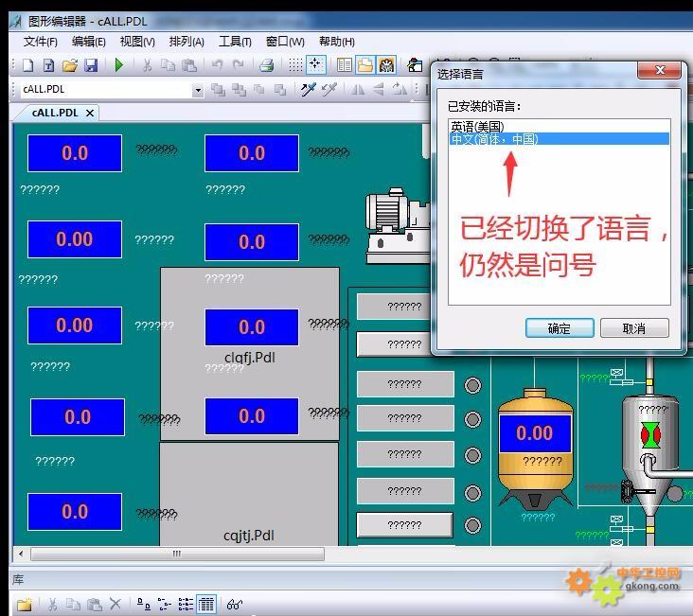
Task: Click the horizontal scrollbar left arrow
Action: [x=21, y=554]
